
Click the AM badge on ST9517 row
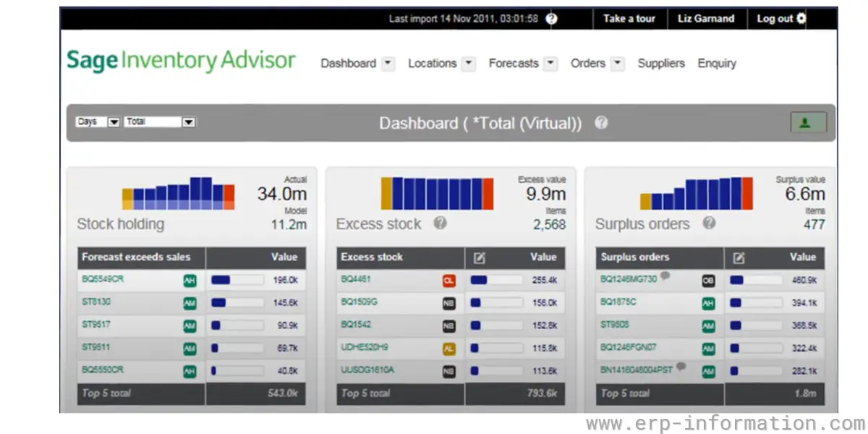(190, 326)
